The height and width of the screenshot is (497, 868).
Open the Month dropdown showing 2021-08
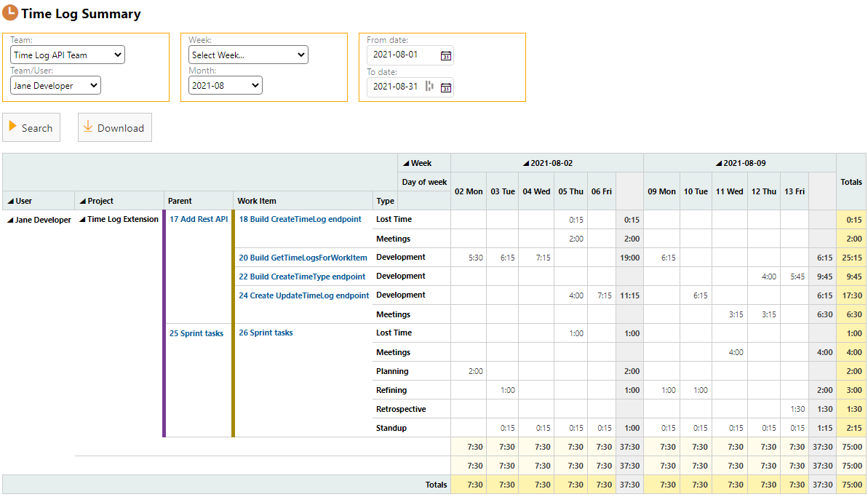tap(225, 86)
